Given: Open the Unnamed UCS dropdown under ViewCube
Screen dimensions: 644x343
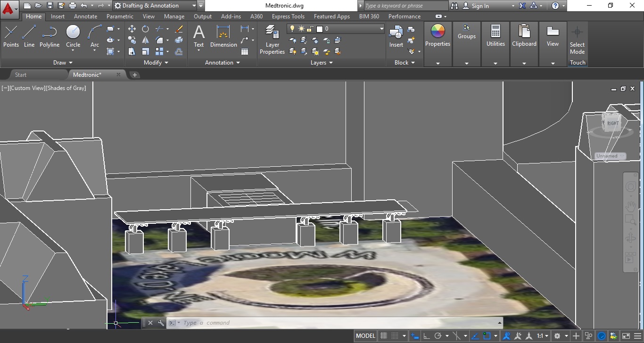Looking at the screenshot, I should (610, 156).
